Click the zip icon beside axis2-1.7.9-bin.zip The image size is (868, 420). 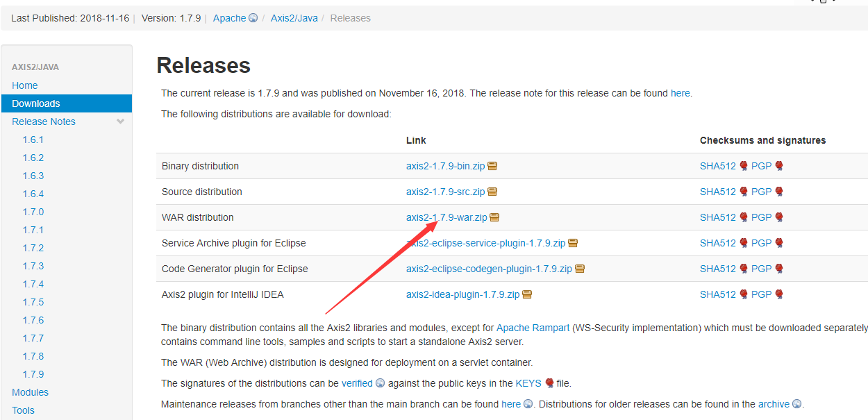click(x=492, y=166)
